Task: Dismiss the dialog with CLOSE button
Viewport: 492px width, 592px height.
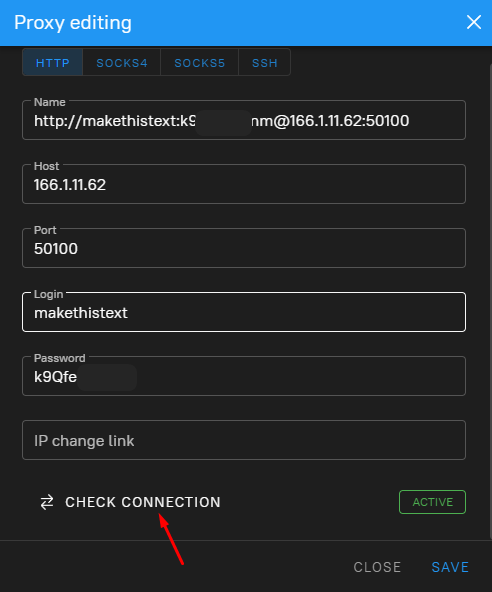Action: (x=377, y=567)
